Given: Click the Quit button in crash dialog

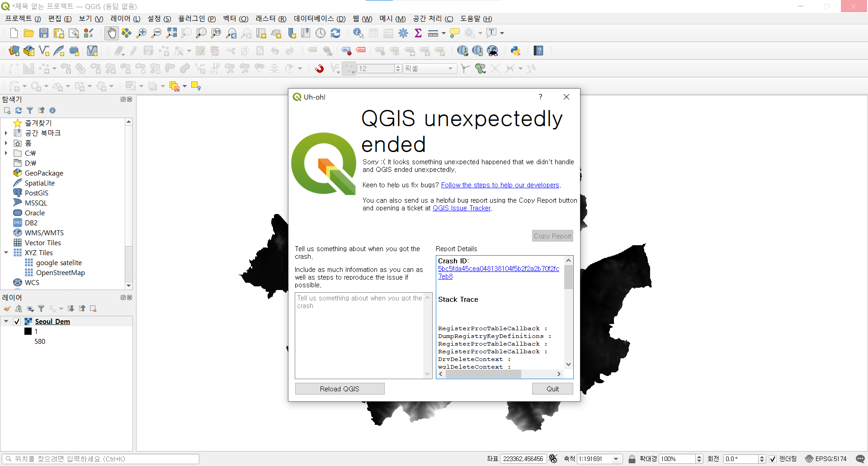Looking at the screenshot, I should (552, 389).
